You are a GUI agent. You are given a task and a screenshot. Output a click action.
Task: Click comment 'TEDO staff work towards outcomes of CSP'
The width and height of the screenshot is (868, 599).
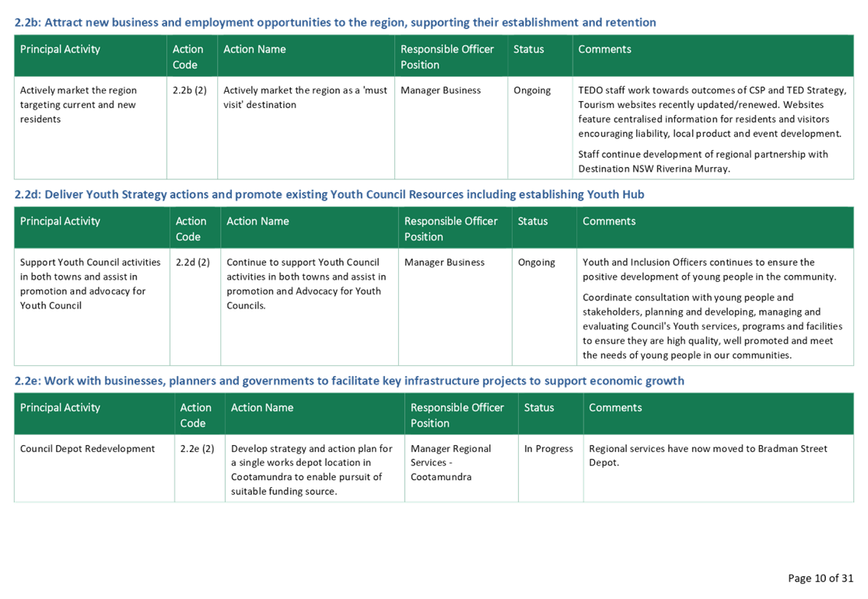pyautogui.click(x=713, y=112)
